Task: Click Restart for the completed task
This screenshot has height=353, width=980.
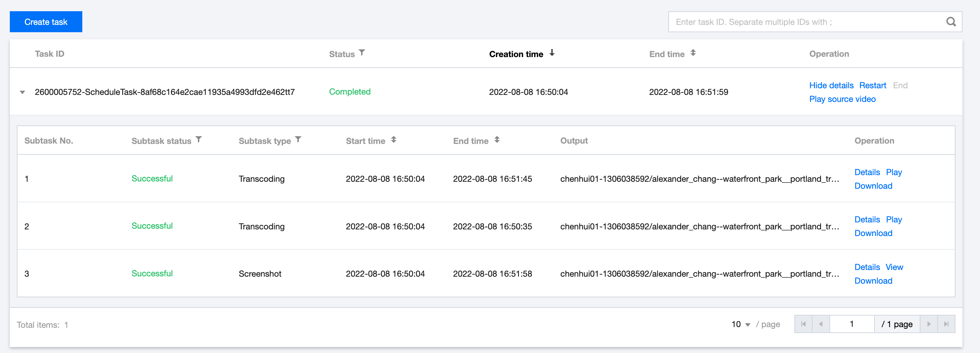Action: [x=873, y=85]
